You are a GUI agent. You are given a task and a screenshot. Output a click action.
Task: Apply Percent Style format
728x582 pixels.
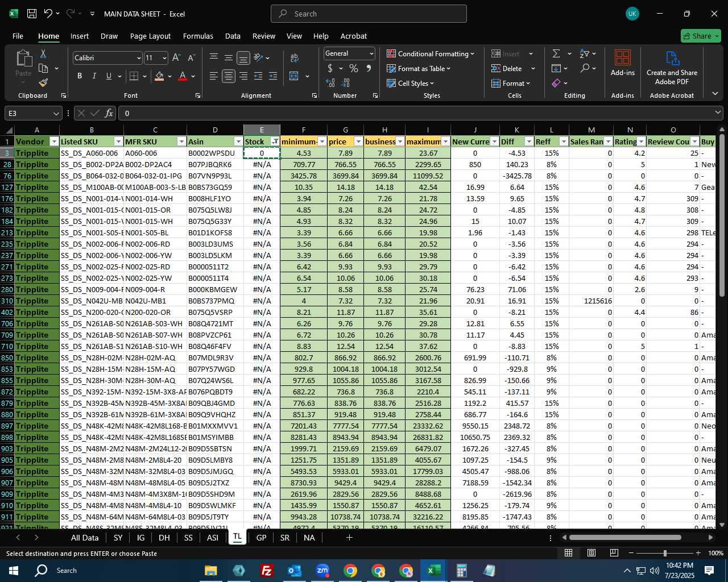pyautogui.click(x=354, y=69)
